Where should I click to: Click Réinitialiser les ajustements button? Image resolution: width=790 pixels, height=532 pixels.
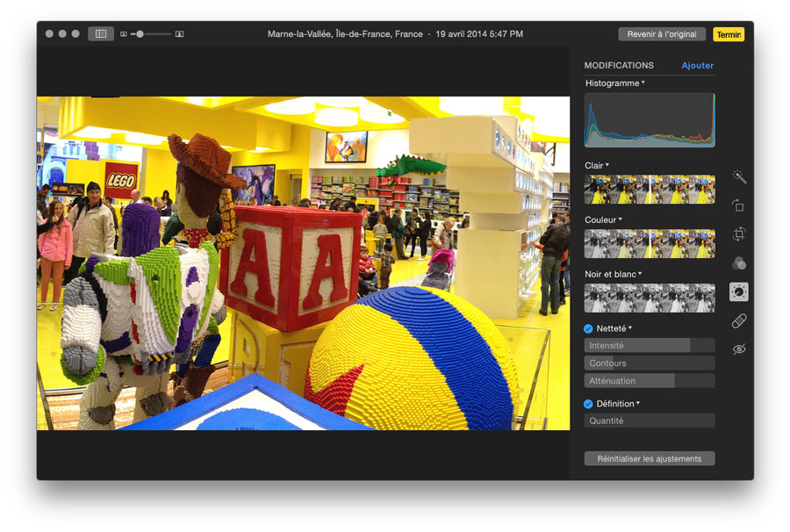(650, 458)
